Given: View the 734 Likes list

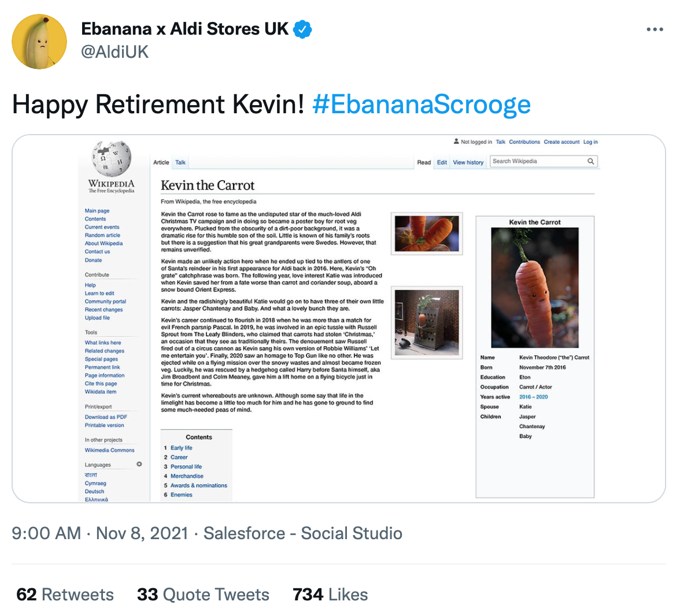Looking at the screenshot, I should (x=330, y=594).
